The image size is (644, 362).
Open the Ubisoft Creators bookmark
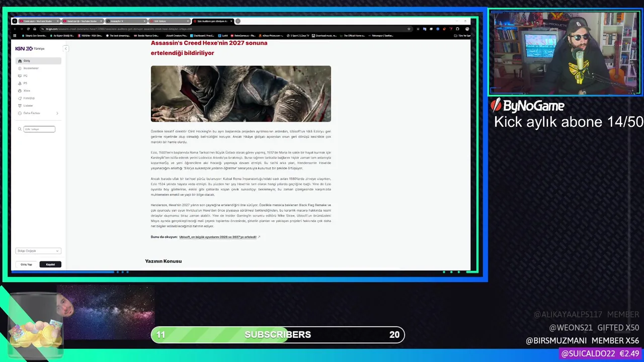pos(177,36)
